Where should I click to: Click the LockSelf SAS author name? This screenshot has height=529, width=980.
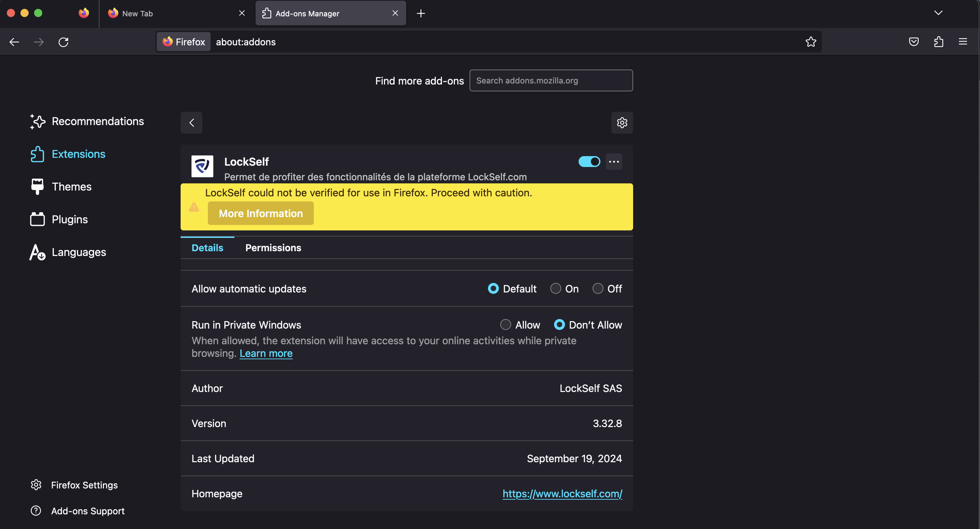(591, 389)
